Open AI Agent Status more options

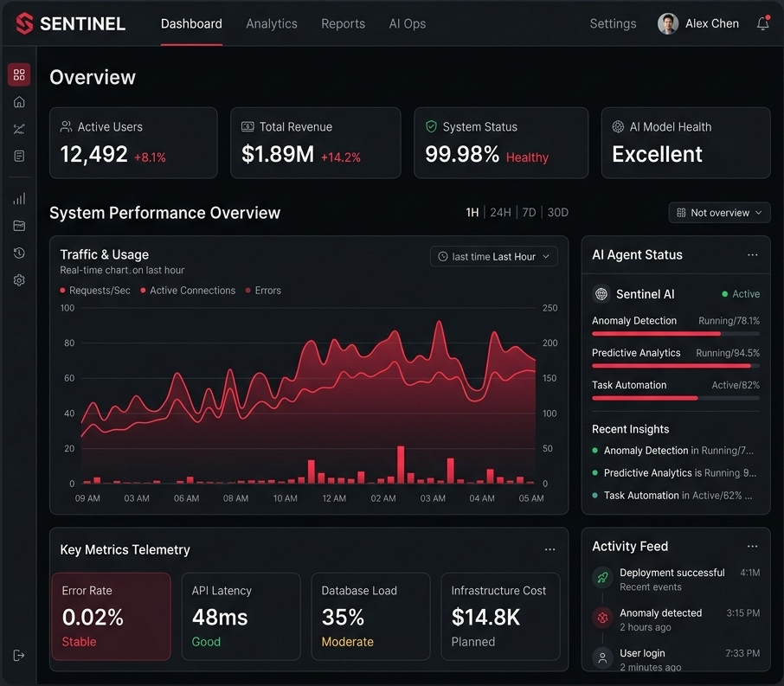click(x=753, y=255)
